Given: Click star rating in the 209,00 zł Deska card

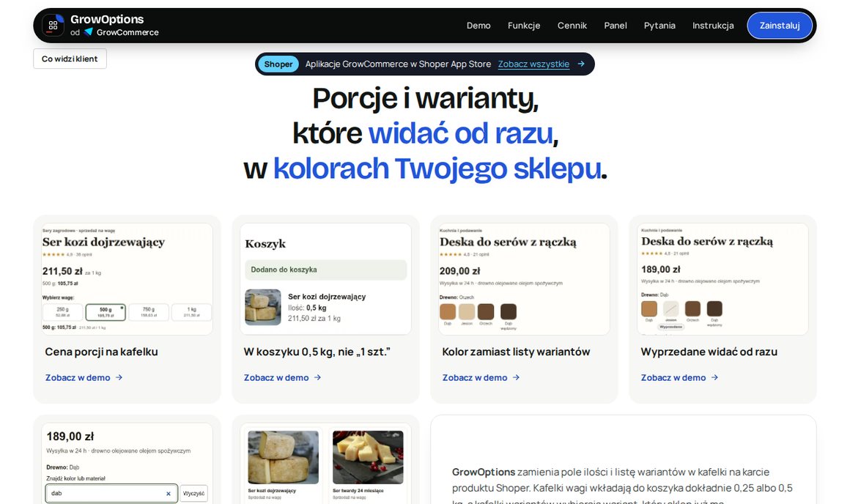Looking at the screenshot, I should (x=451, y=254).
